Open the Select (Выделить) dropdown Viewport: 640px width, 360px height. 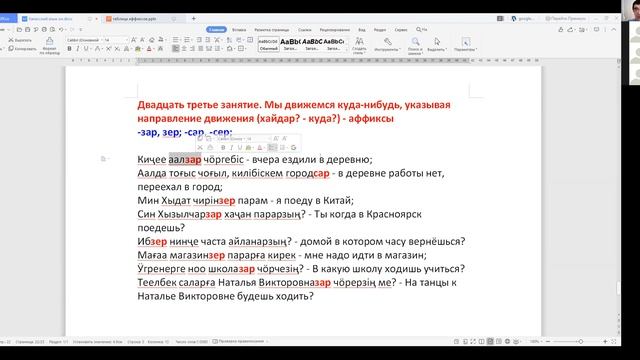pos(437,44)
